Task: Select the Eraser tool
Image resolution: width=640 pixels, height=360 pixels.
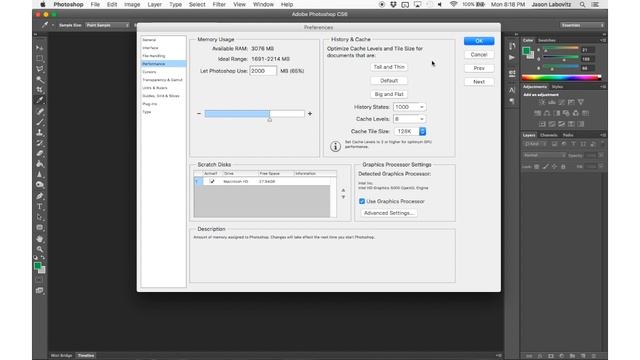Action: [40, 153]
